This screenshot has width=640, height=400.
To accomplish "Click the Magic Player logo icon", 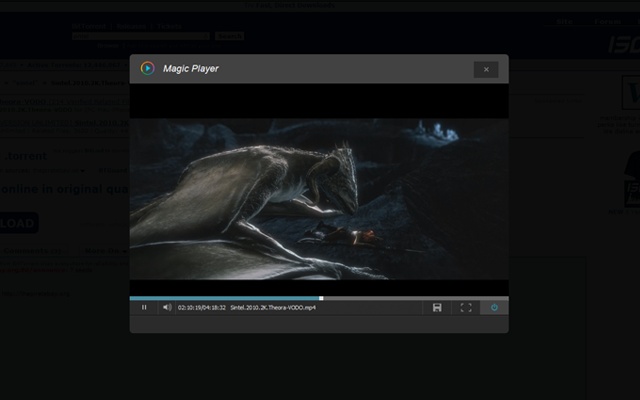I will pos(147,68).
